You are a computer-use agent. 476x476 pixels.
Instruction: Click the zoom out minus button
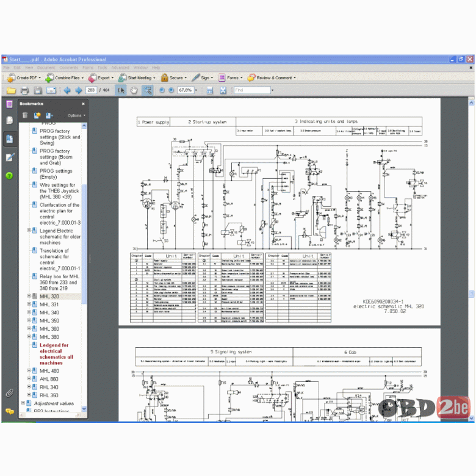162,90
